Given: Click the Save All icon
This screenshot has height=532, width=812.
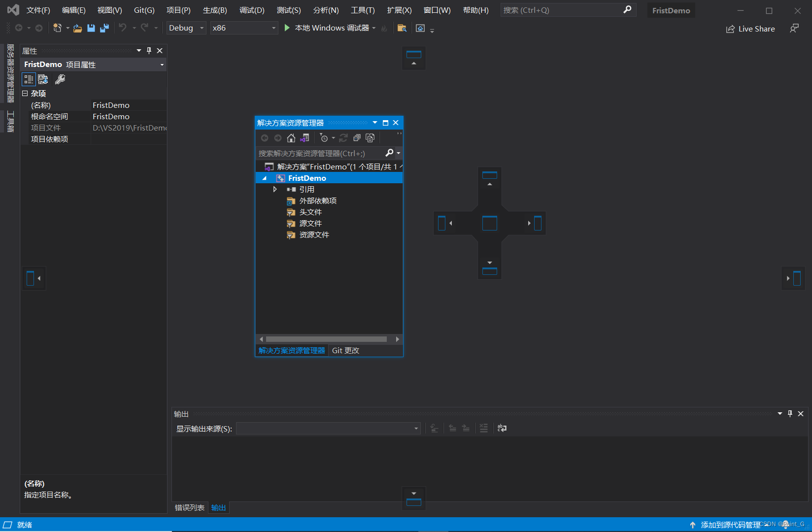Looking at the screenshot, I should pyautogui.click(x=104, y=29).
